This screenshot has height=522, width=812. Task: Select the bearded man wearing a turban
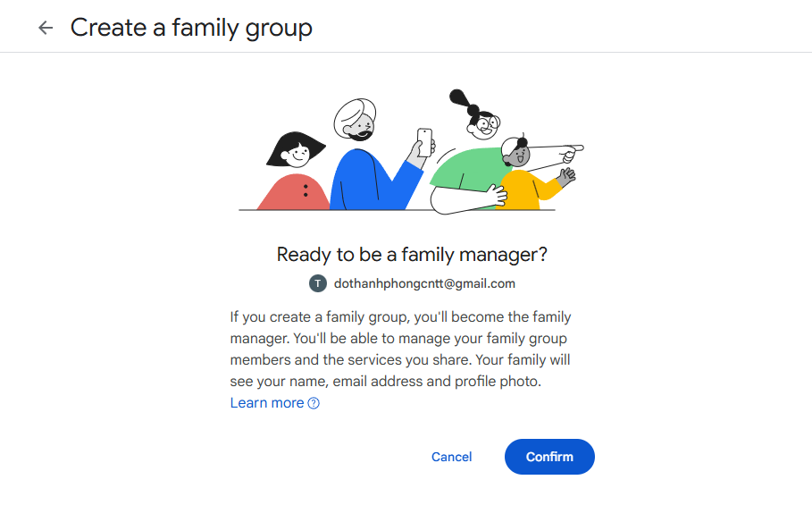click(x=356, y=120)
